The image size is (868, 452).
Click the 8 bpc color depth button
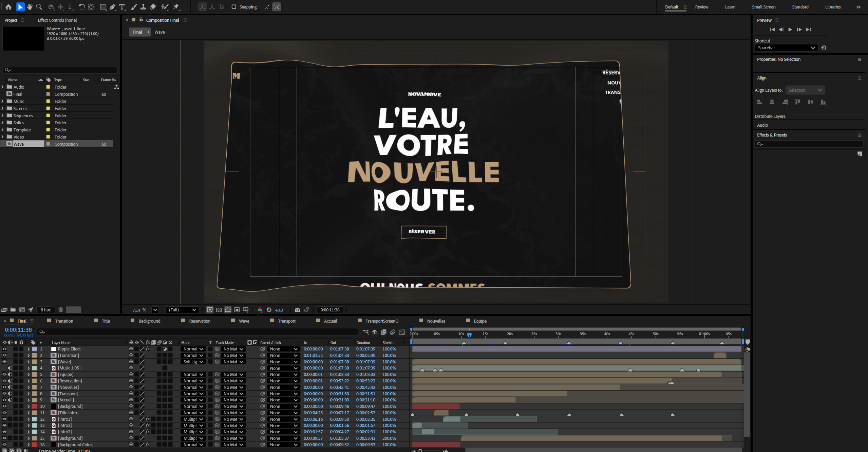46,310
